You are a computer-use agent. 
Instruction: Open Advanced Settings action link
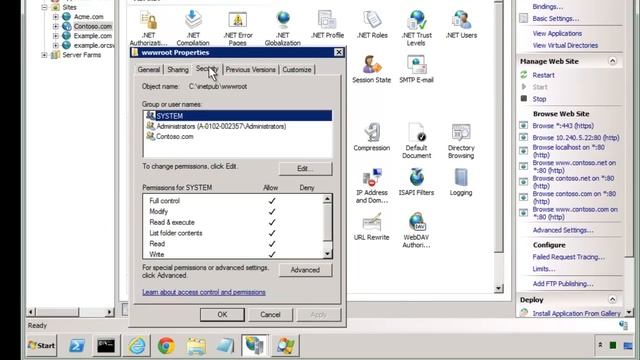coord(563,230)
